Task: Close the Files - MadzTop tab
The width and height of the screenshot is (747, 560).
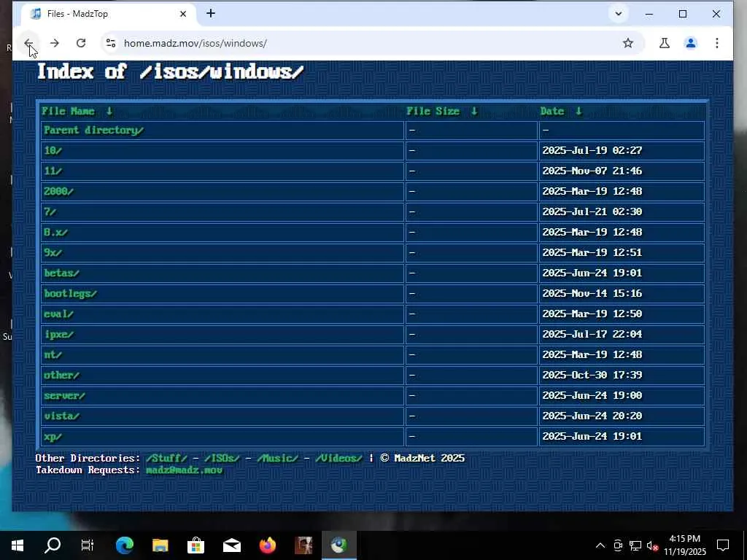Action: point(183,15)
